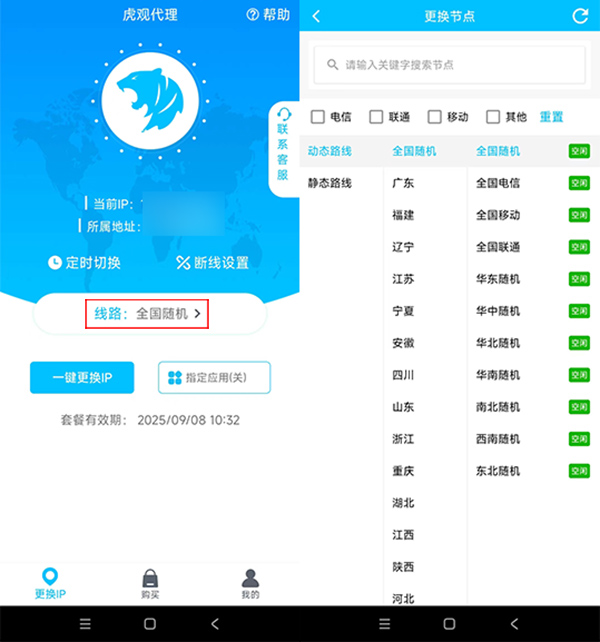Click the node keyword search field
This screenshot has height=642, width=600.
click(x=449, y=65)
